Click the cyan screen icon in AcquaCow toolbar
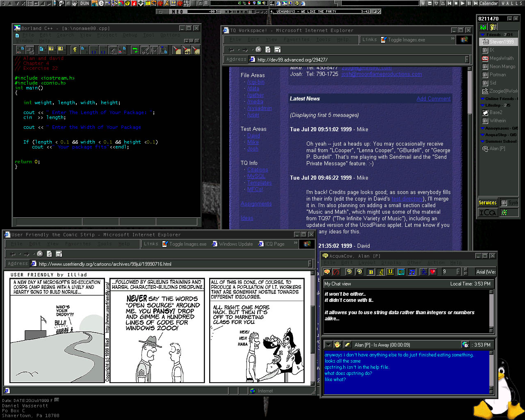The width and height of the screenshot is (525, 420). point(401,272)
